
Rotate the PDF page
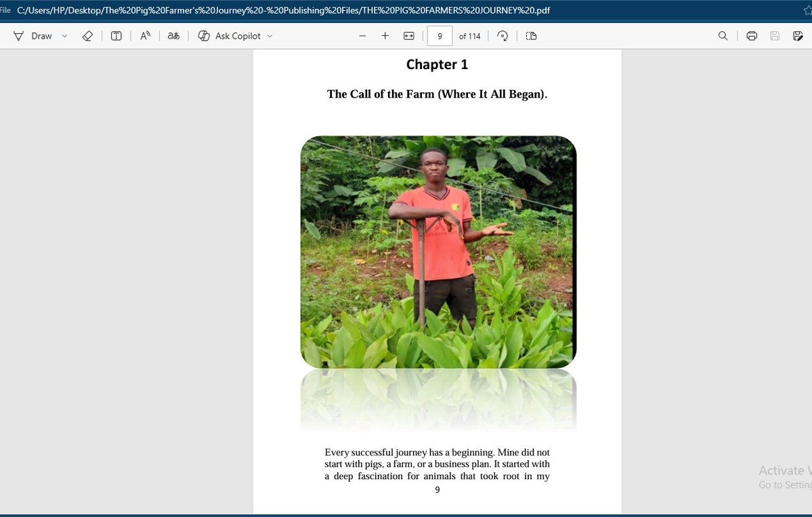[503, 36]
